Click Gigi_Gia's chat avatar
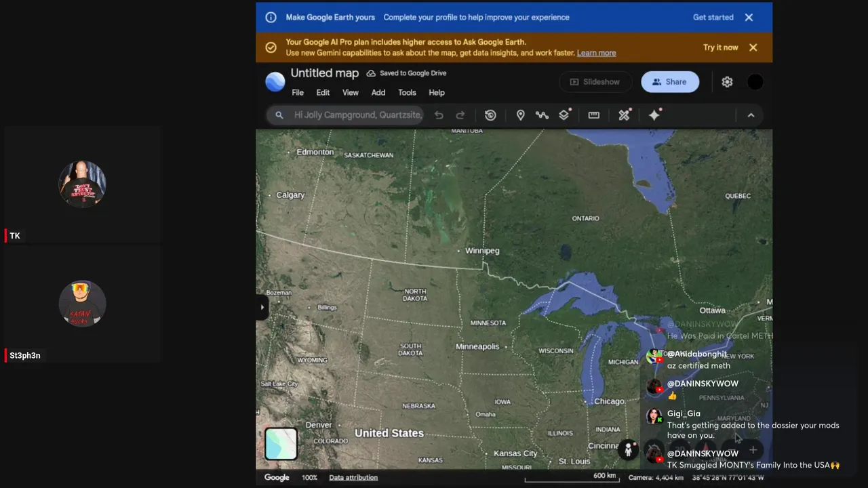Viewport: 868px width, 488px height. [x=654, y=416]
